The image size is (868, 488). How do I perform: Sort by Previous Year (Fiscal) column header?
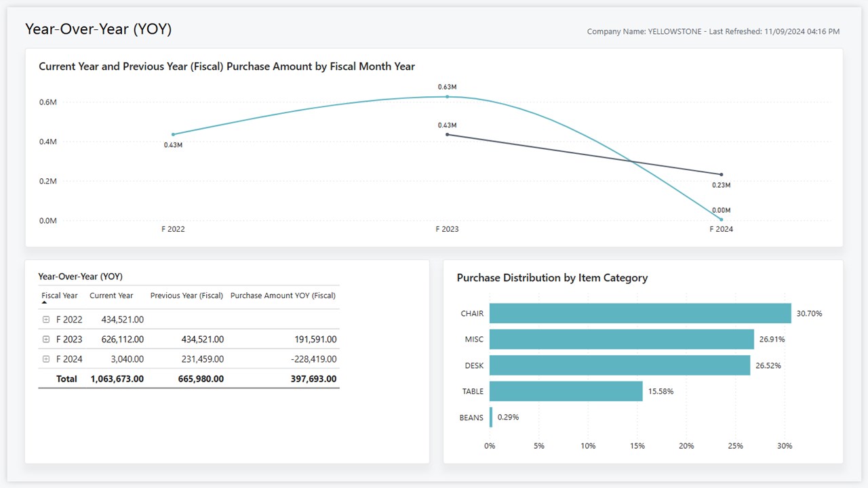coord(186,296)
